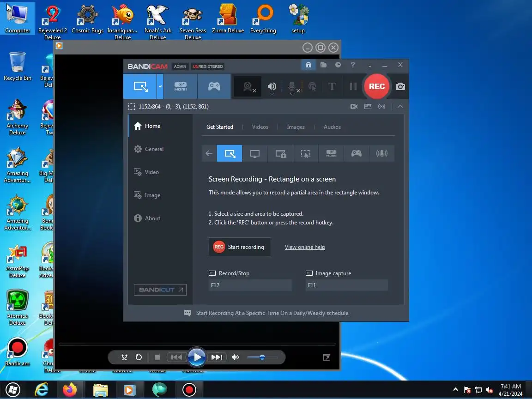This screenshot has width=532, height=399.
Task: Click Record/Stop hotkey field F12
Action: point(250,285)
